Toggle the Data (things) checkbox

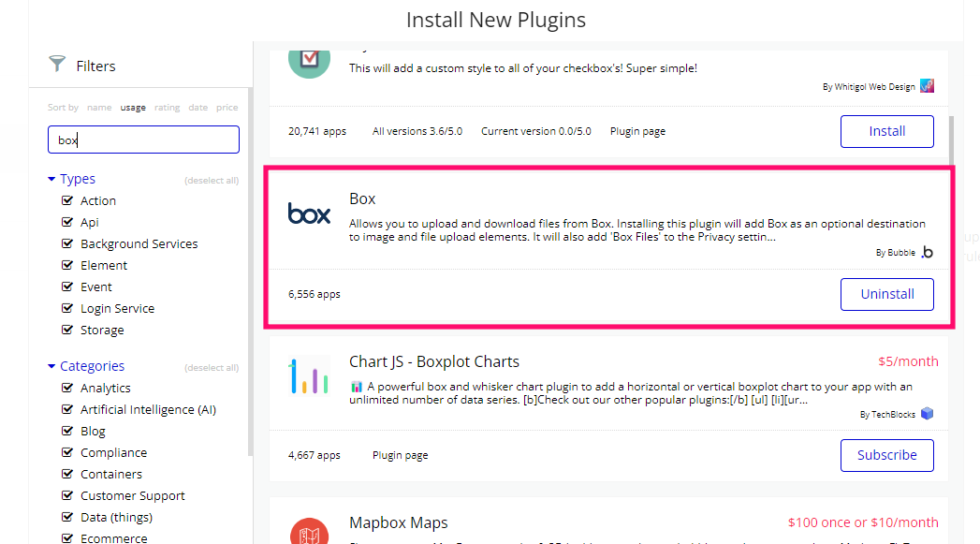tap(67, 517)
